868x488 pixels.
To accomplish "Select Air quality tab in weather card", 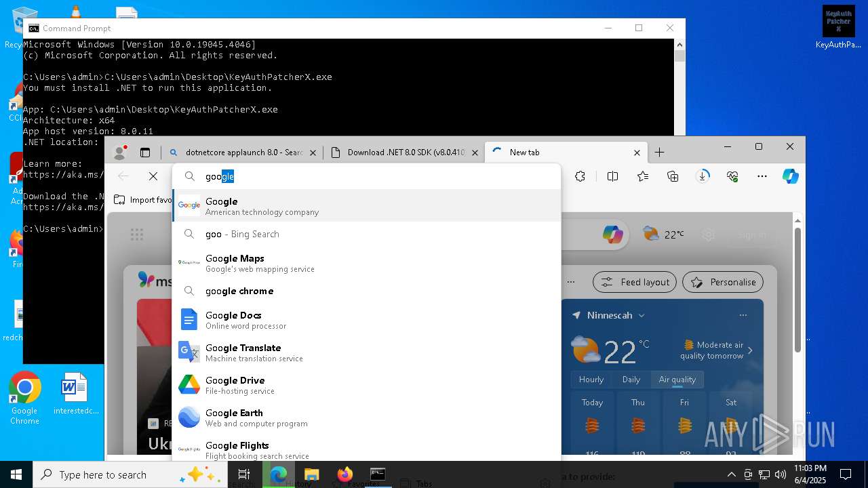I will click(677, 380).
